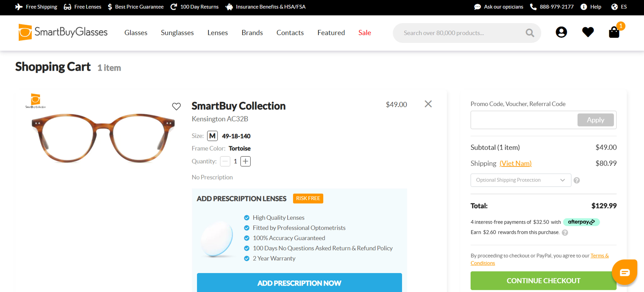This screenshot has width=644, height=292.
Task: Open the Lenses menu
Action: coord(218,33)
